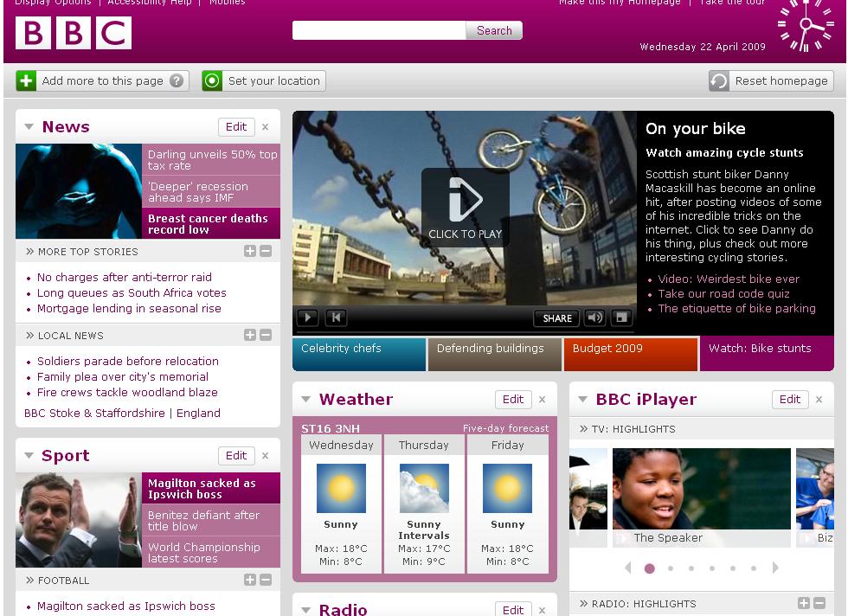This screenshot has width=848, height=616.
Task: Go to next iPlayer highlight
Action: [x=775, y=568]
